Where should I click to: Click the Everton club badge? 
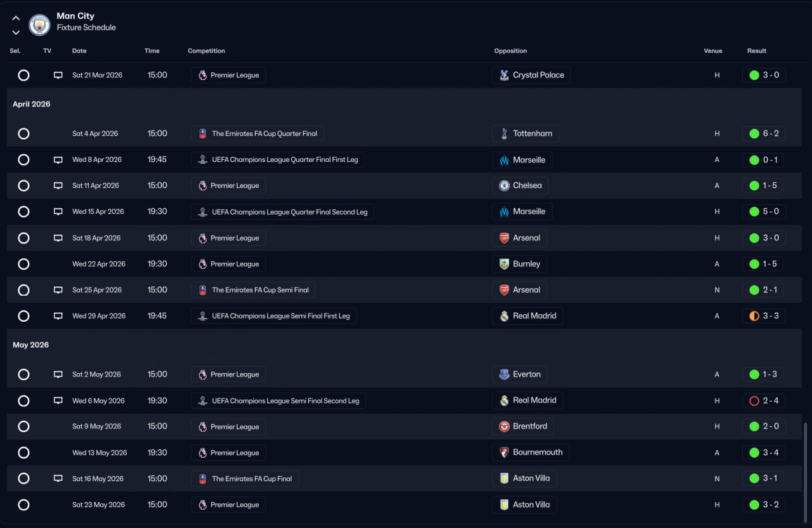click(x=504, y=374)
